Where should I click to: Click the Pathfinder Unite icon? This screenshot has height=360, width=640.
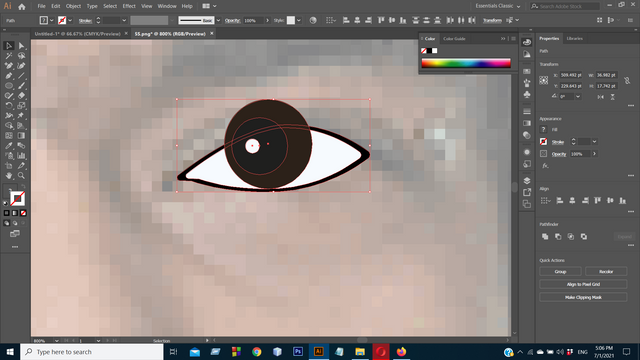click(x=545, y=236)
